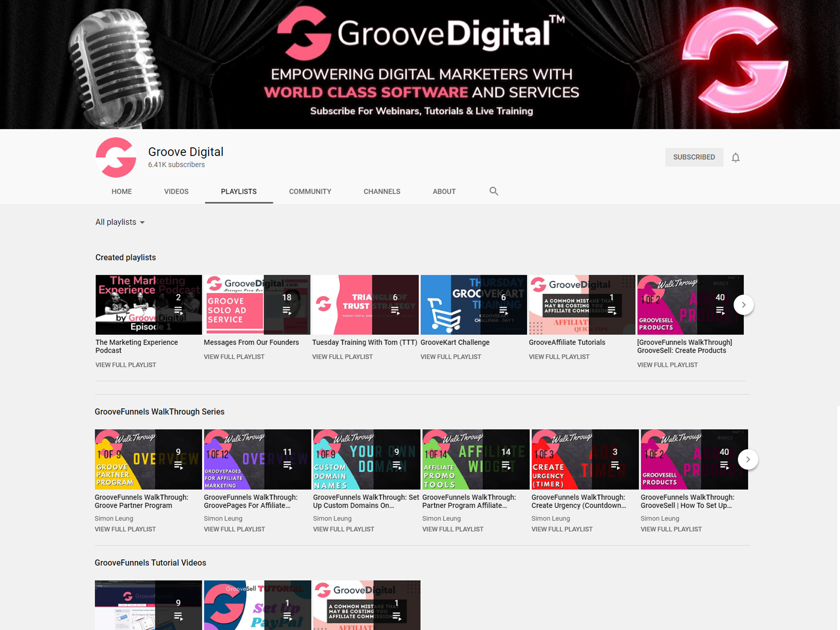Click Simon Leung under Groove Partner Program playlist
The height and width of the screenshot is (630, 840).
click(114, 518)
